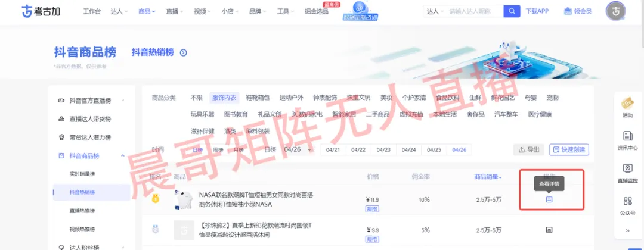Click 规格 tag under ¥11.9
The image size is (644, 250).
[372, 208]
